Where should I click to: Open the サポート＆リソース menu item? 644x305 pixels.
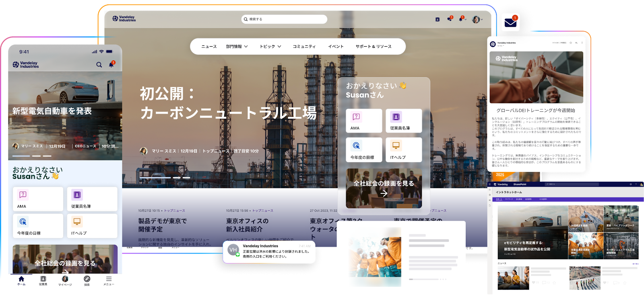pyautogui.click(x=374, y=47)
